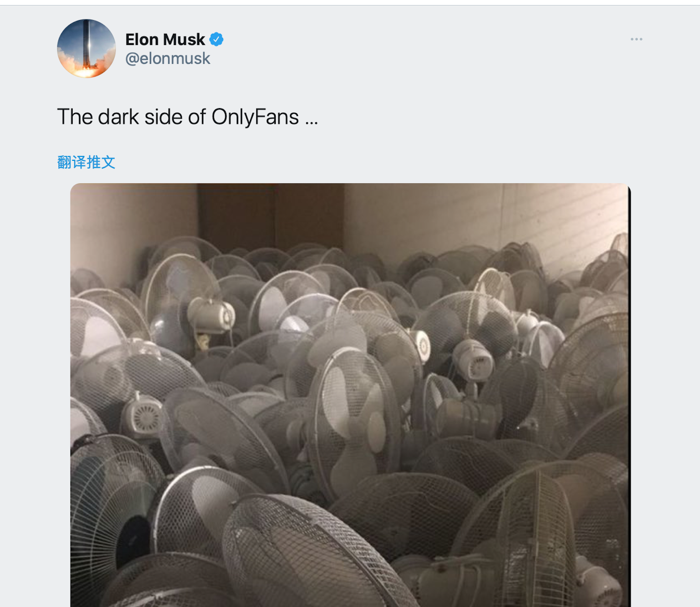700x607 pixels.
Task: Click Elon Musk's rocket profile avatar
Action: (87, 49)
